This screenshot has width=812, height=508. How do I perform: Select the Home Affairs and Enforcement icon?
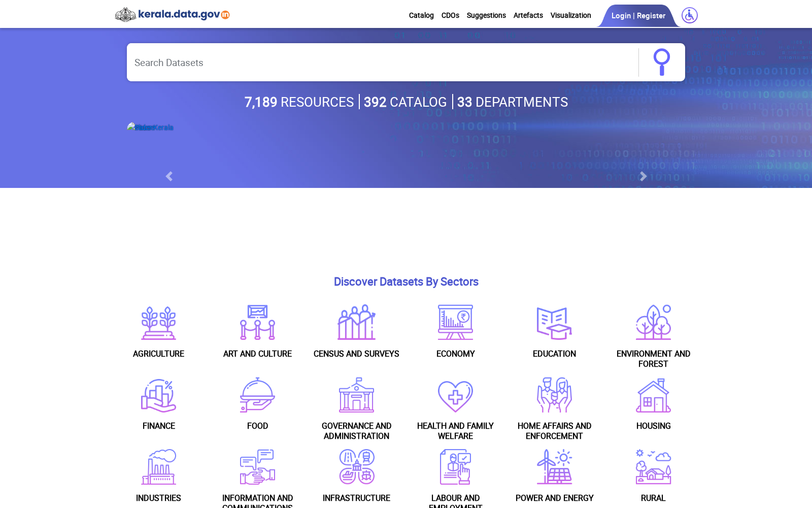coord(554,395)
